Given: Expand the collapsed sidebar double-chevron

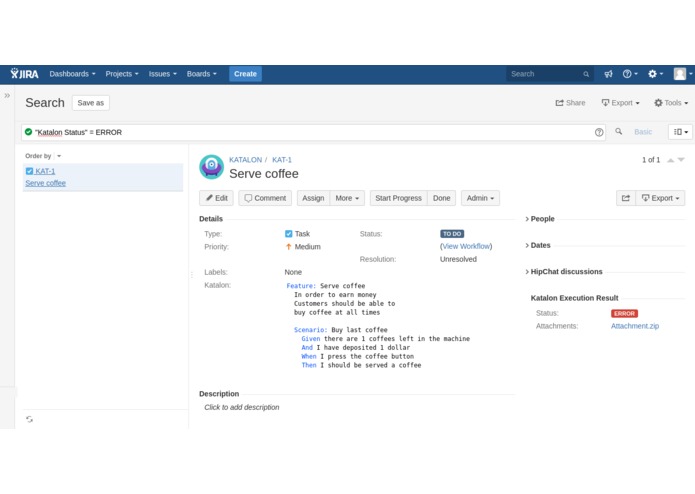Looking at the screenshot, I should 7,95.
